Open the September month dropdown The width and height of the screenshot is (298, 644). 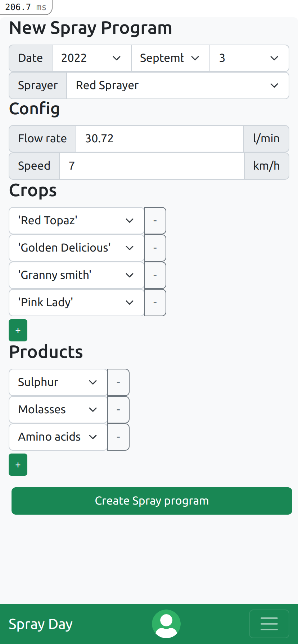[170, 58]
